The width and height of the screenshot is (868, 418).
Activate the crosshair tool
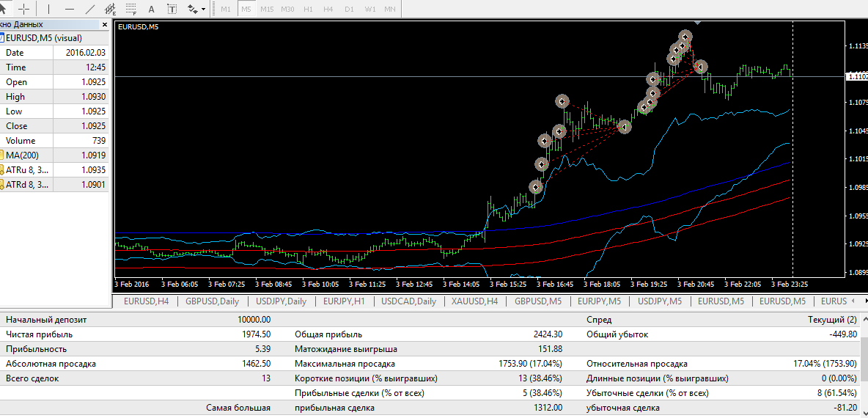click(x=24, y=9)
